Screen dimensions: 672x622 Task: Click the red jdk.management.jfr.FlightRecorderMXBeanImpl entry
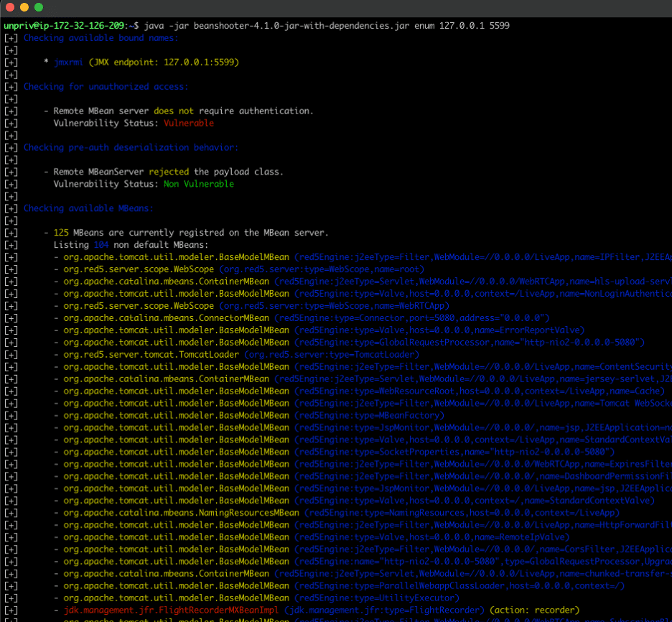click(x=171, y=611)
